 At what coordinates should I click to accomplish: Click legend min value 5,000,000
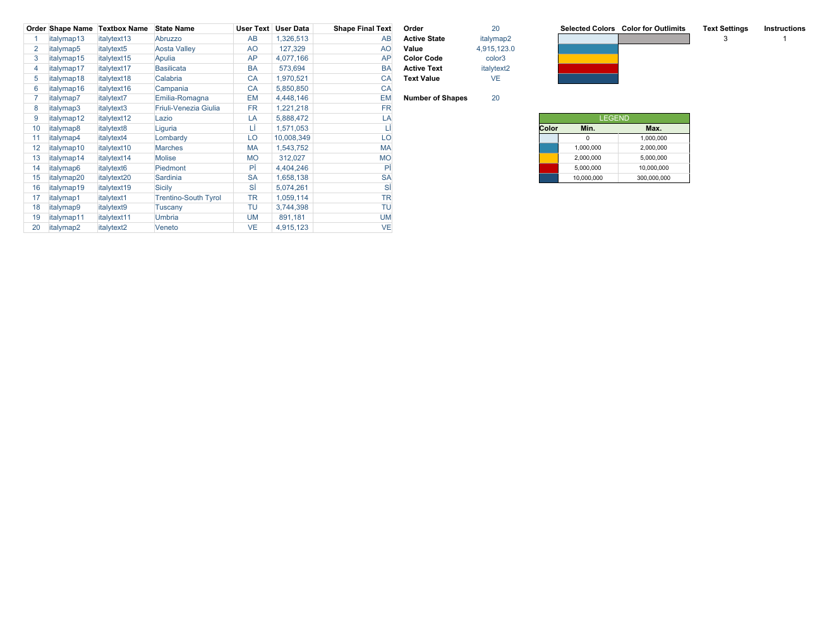click(588, 168)
